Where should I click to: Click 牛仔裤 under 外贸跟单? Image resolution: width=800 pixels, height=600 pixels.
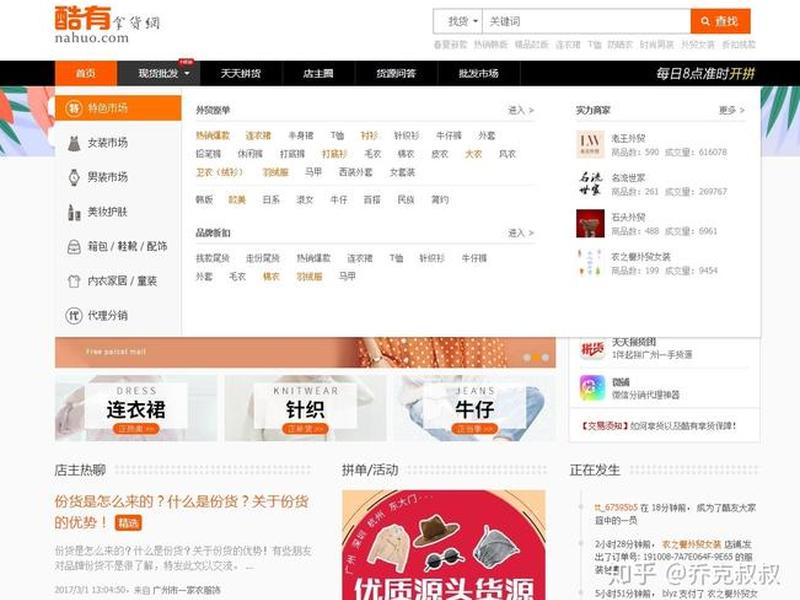click(x=449, y=136)
